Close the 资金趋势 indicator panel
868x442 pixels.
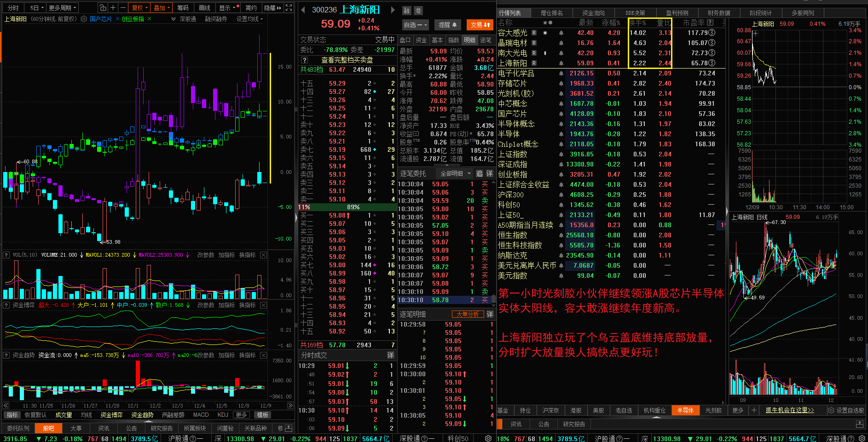click(x=263, y=355)
